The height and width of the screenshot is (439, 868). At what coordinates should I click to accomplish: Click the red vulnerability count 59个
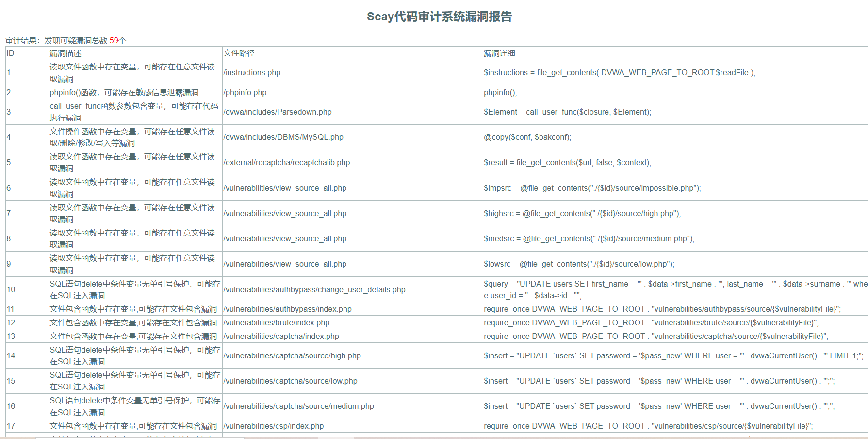click(x=116, y=40)
